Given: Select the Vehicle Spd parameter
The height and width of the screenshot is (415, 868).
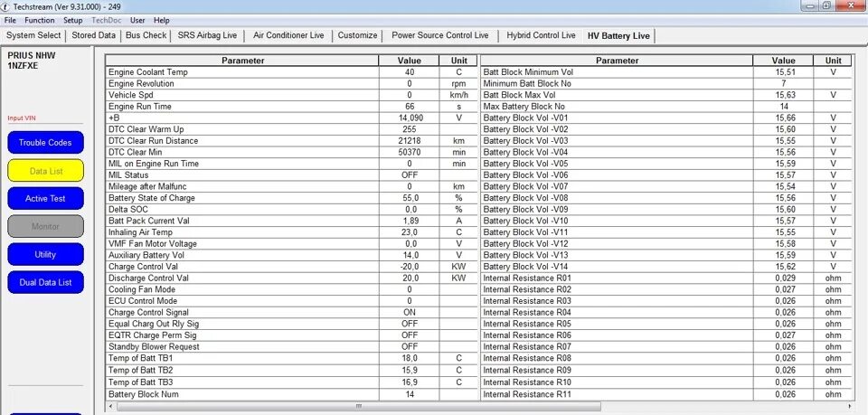Looking at the screenshot, I should click(x=292, y=95).
